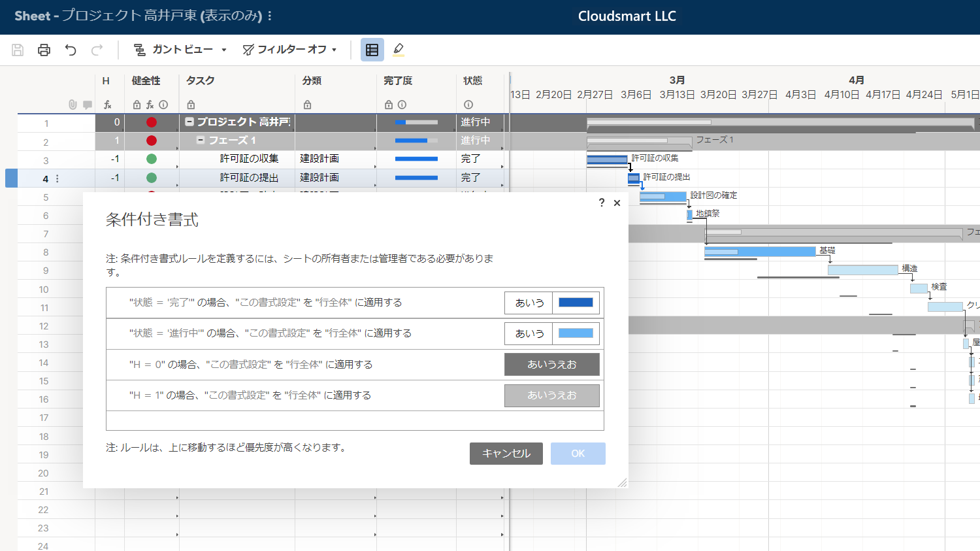Click the lock icon under the タスク column
Screen dimensions: 980x551
189,105
